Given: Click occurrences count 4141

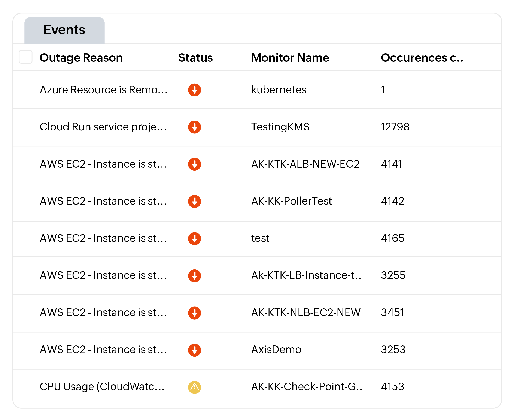Looking at the screenshot, I should click(x=392, y=164).
